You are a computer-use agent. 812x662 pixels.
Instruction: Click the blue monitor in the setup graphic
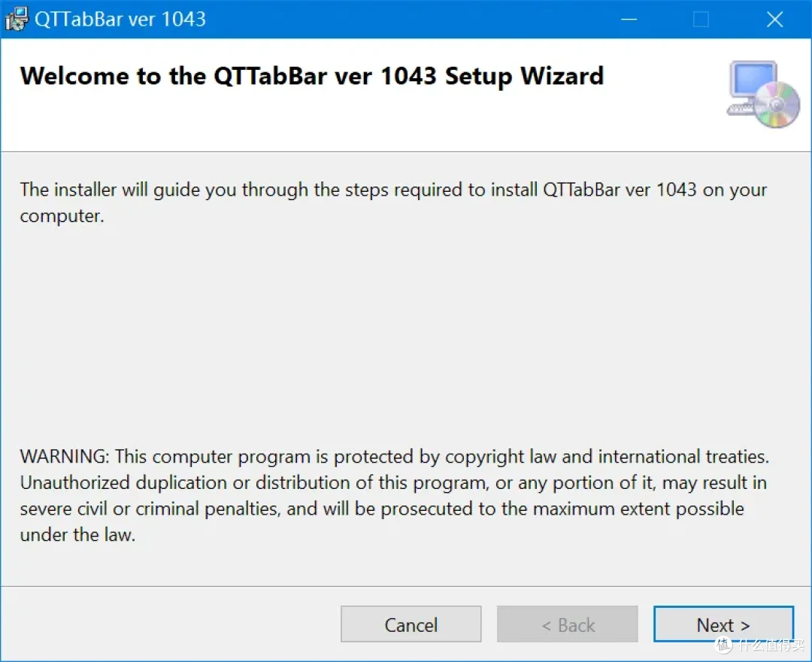coord(753,79)
